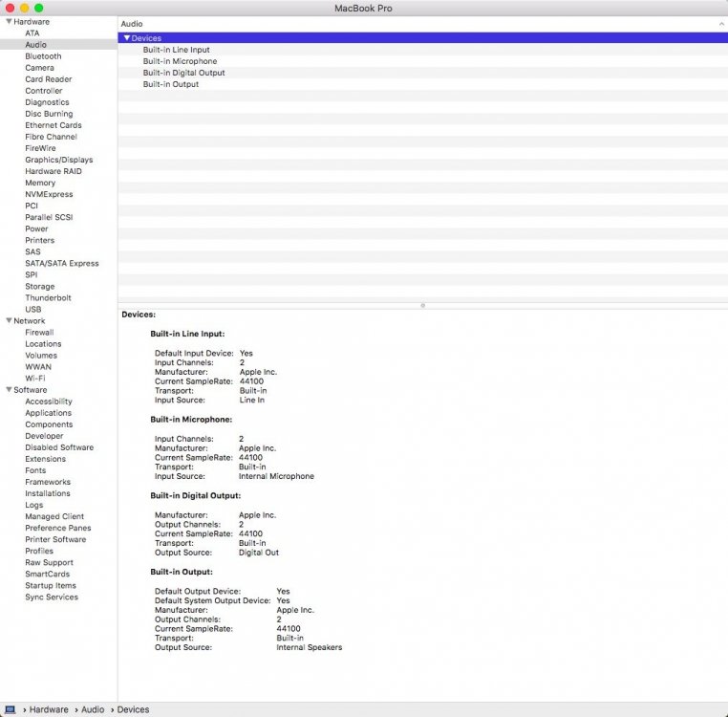Select Built-in Output device row
Viewport: 728px width, 717px height.
422,84
